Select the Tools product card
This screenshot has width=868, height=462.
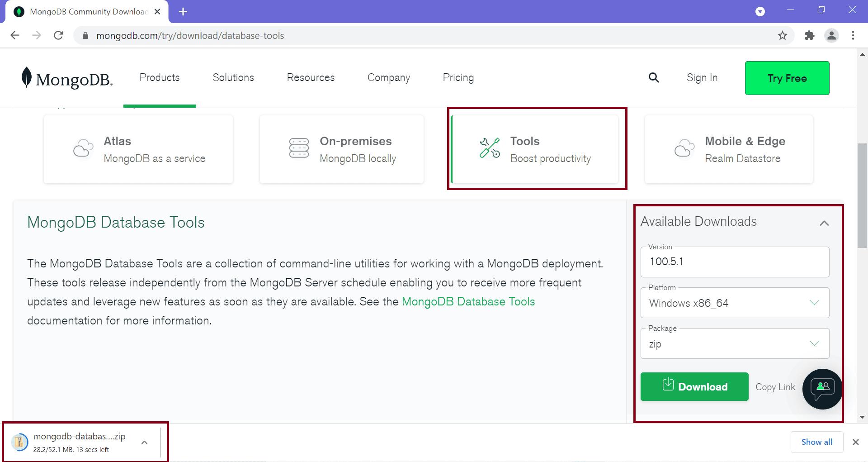[535, 149]
